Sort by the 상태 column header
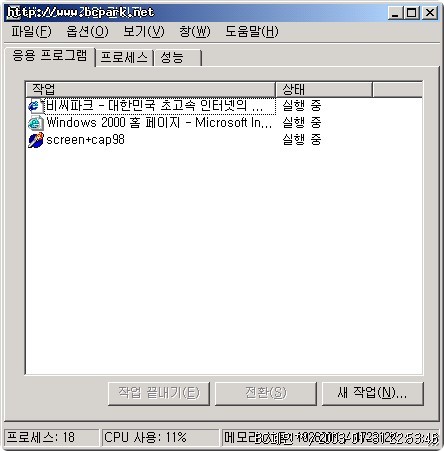Screen dimensions: 444x451 [324, 89]
